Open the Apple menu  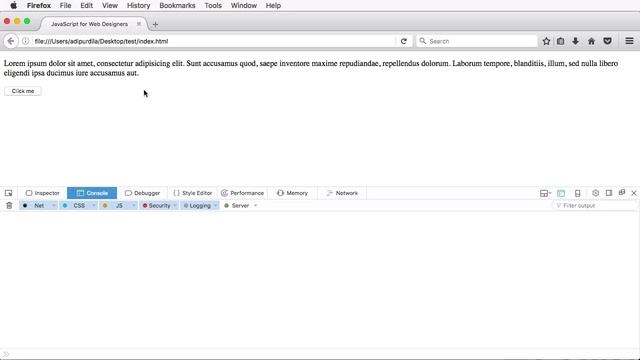(x=13, y=6)
